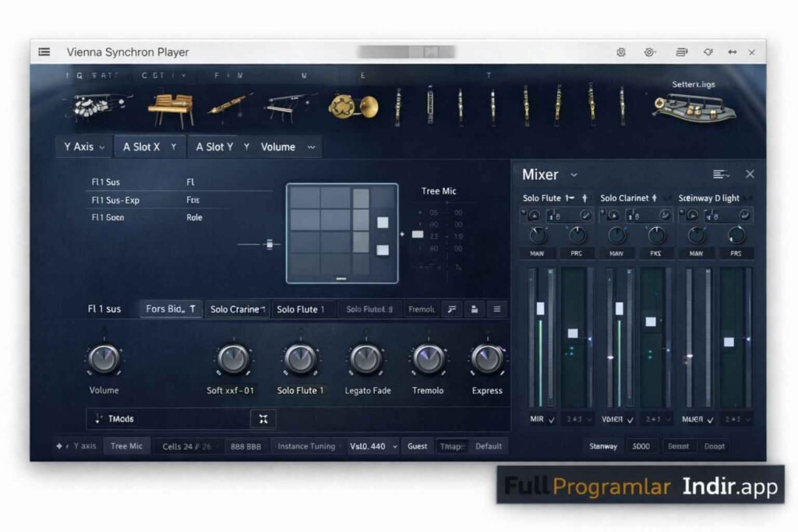The width and height of the screenshot is (798, 532).
Task: Expand the Y Axis dropdown
Action: pos(84,147)
